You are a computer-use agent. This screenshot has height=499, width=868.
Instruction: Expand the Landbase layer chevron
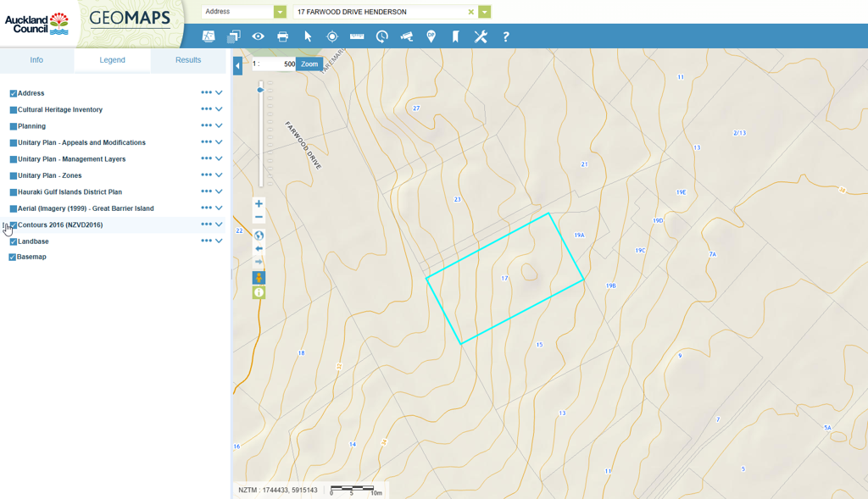[219, 241]
